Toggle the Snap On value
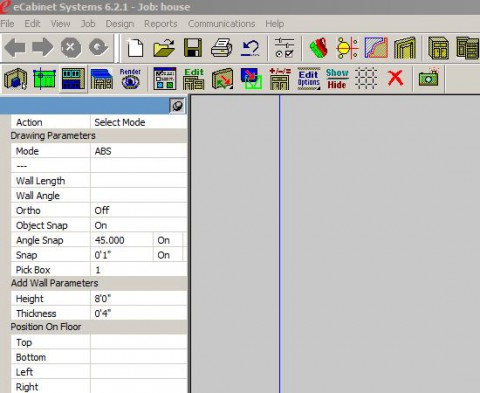 pos(167,255)
